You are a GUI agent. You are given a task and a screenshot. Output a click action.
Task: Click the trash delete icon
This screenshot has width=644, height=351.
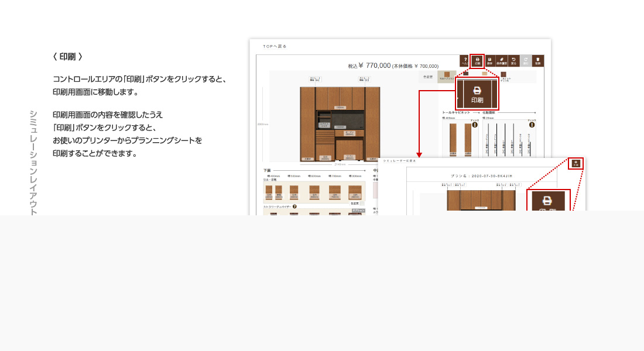pos(537,60)
